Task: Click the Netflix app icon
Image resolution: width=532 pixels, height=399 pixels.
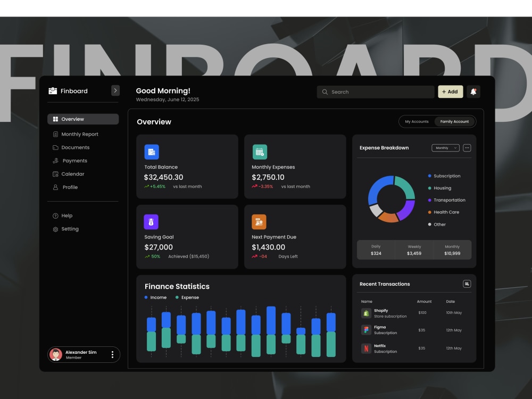Action: 366,348
